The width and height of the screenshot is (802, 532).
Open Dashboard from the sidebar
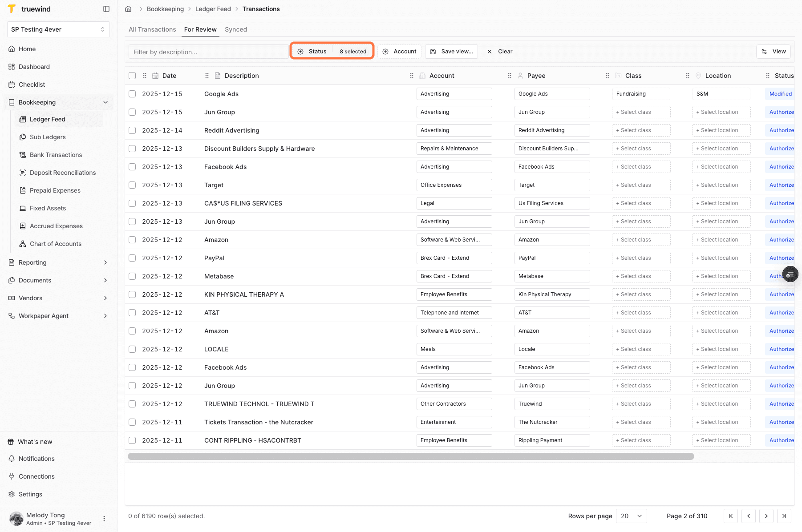click(58, 67)
